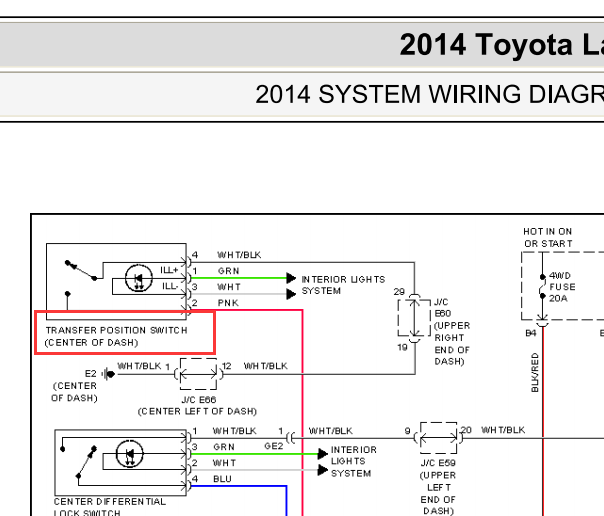Viewport: 604px width, 516px height.
Task: Click the BLU wire label on pin 4
Action: [222, 479]
